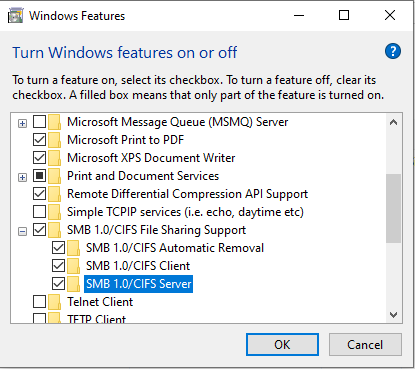Viewport: 415px width, 369px height.
Task: Confirm changes with OK button
Action: point(282,345)
